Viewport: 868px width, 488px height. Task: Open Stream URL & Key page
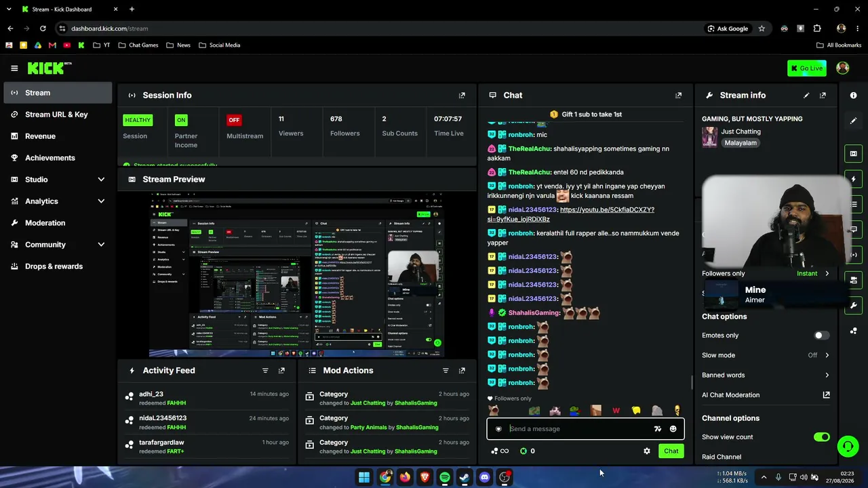58,115
